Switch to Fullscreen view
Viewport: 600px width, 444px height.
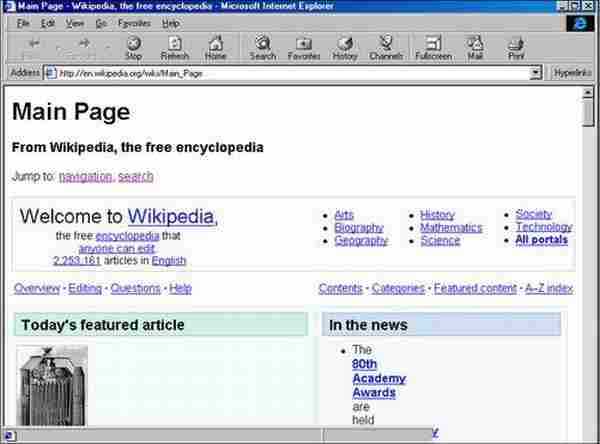433,47
